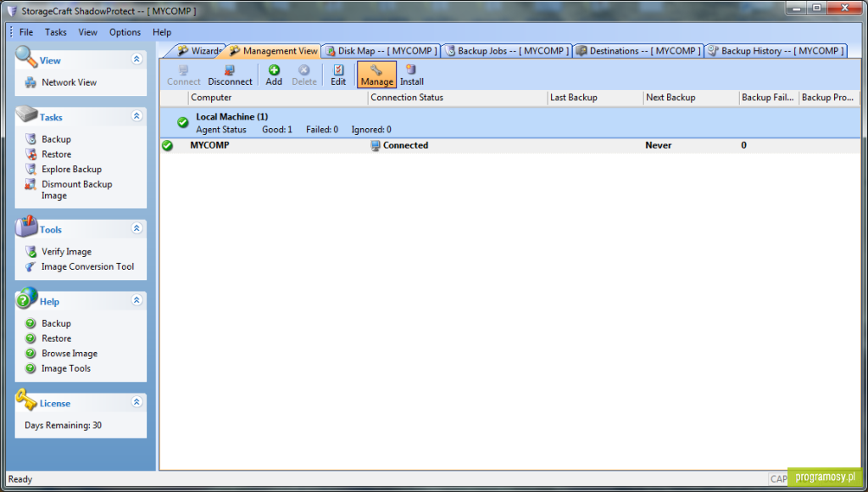Open the File menu
The image size is (868, 492).
coord(26,32)
